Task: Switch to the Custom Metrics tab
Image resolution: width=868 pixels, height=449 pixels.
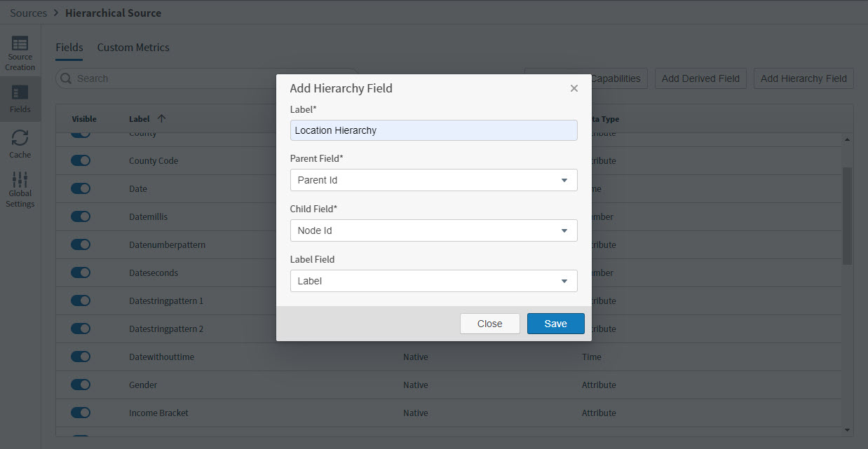Action: pyautogui.click(x=133, y=47)
